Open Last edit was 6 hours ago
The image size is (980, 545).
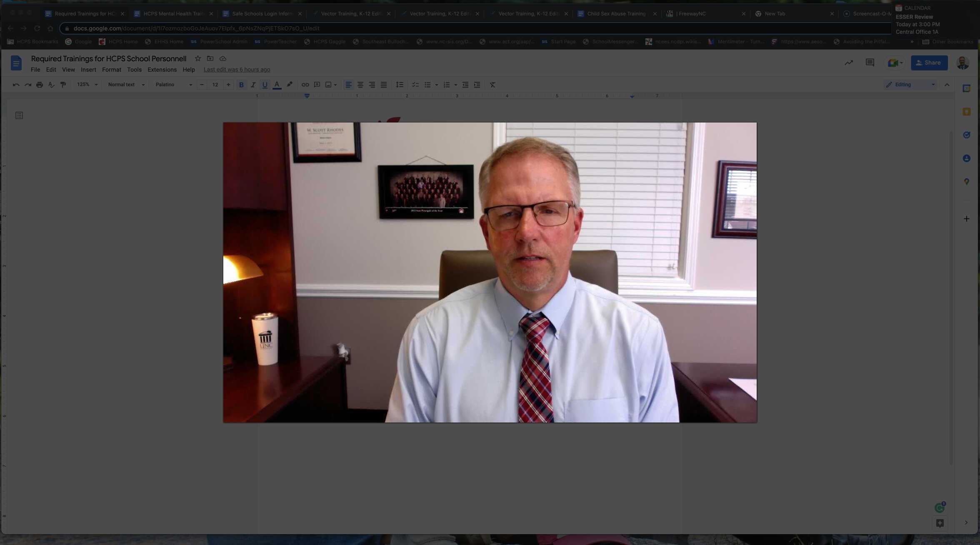pos(237,70)
